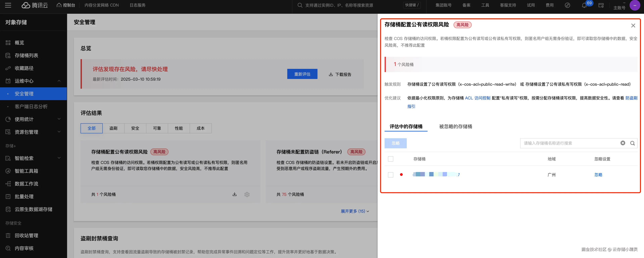Select the 可靠 filter tab
This screenshot has width=644, height=258.
pos(157,128)
